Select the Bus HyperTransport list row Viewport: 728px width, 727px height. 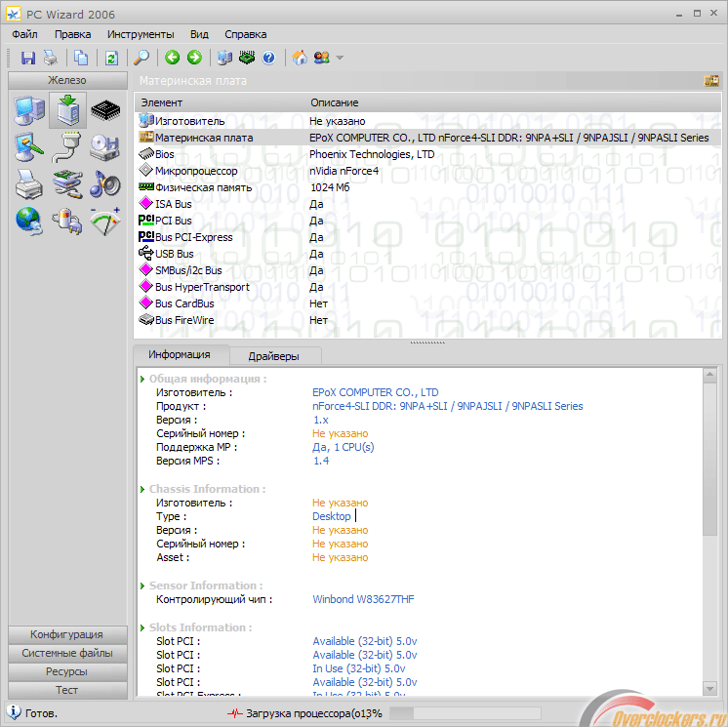(427, 287)
